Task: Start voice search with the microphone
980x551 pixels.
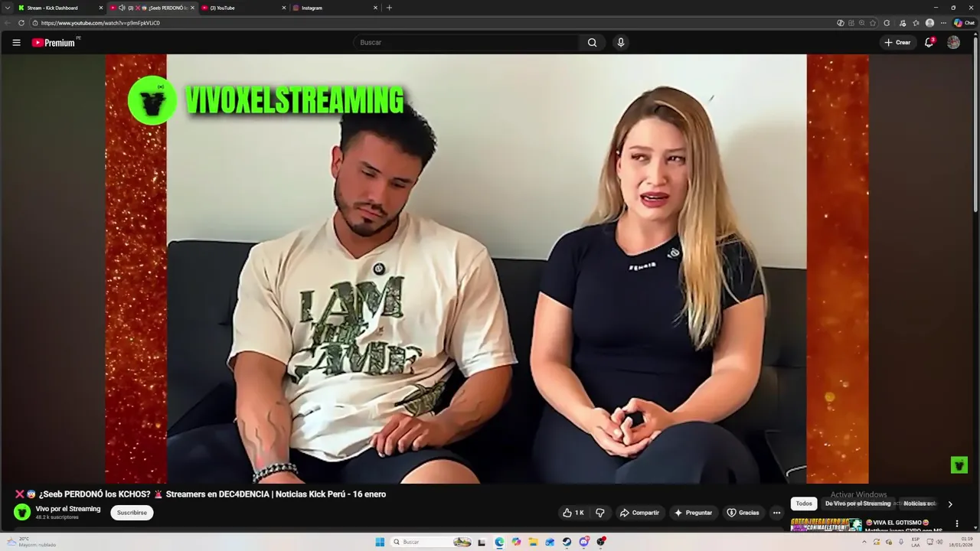Action: coord(621,43)
